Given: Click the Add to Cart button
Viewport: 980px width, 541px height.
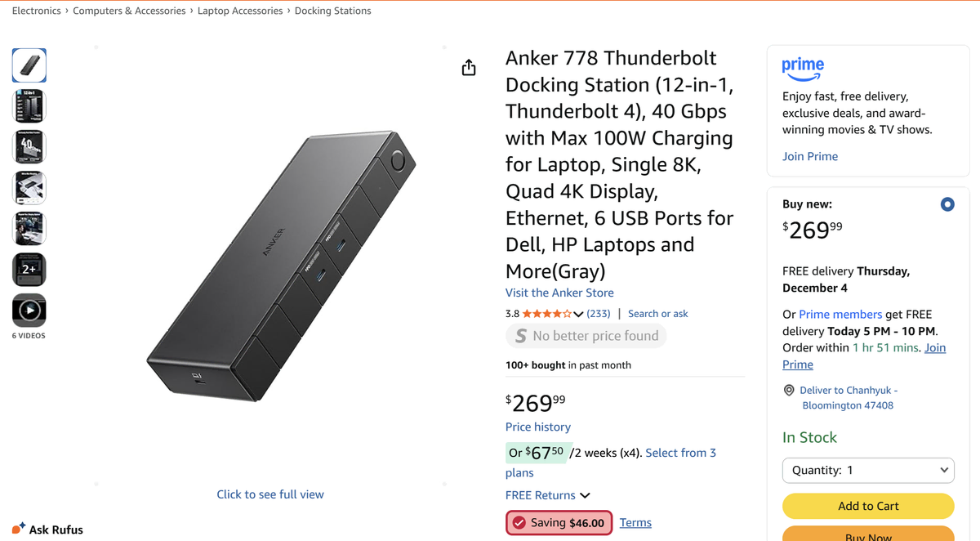Looking at the screenshot, I should [x=868, y=506].
